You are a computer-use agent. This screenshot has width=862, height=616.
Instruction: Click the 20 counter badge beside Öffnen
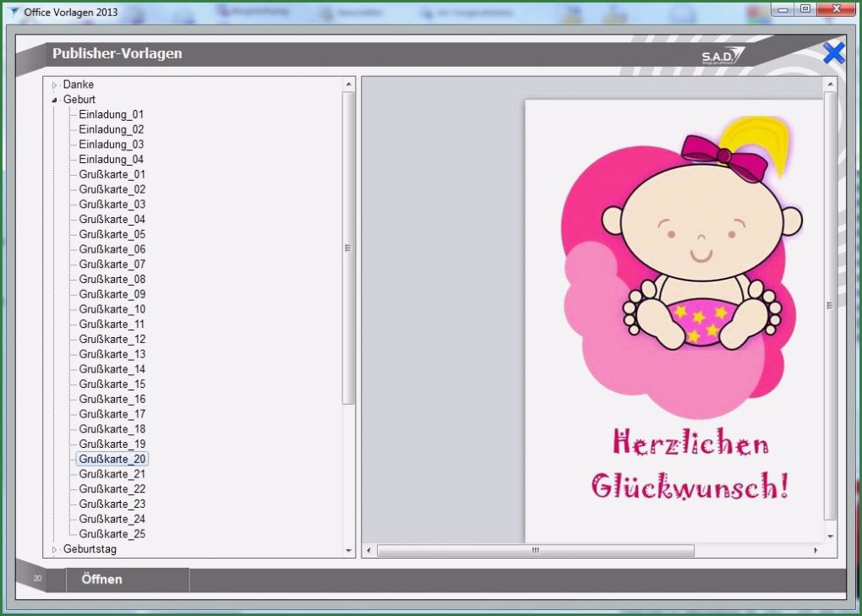36,578
